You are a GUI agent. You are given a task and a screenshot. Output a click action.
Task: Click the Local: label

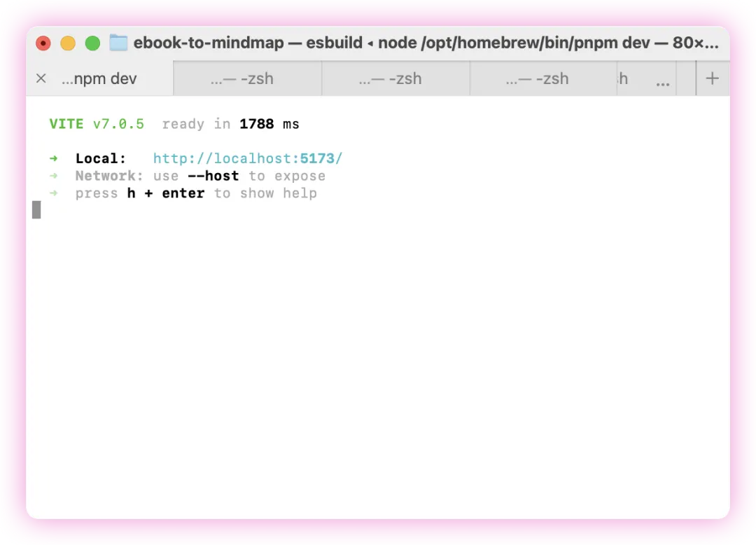point(101,158)
